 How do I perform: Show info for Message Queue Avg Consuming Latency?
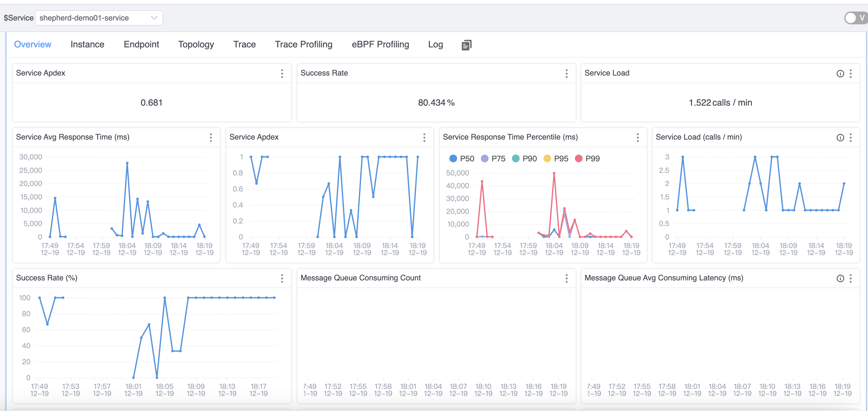pos(840,278)
